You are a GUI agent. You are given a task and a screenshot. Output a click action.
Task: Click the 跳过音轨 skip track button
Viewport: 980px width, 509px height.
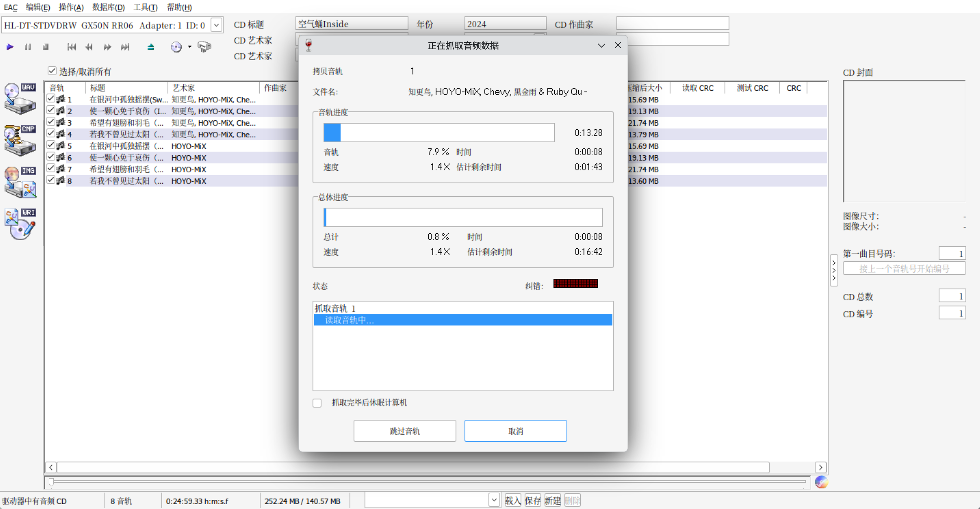click(x=405, y=431)
